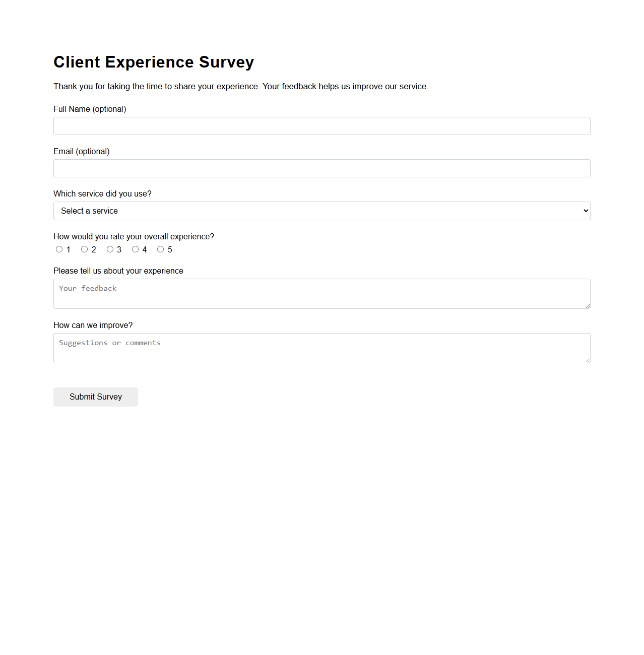This screenshot has height=655, width=644.
Task: Click the Client Experience Survey heading
Action: click(154, 62)
